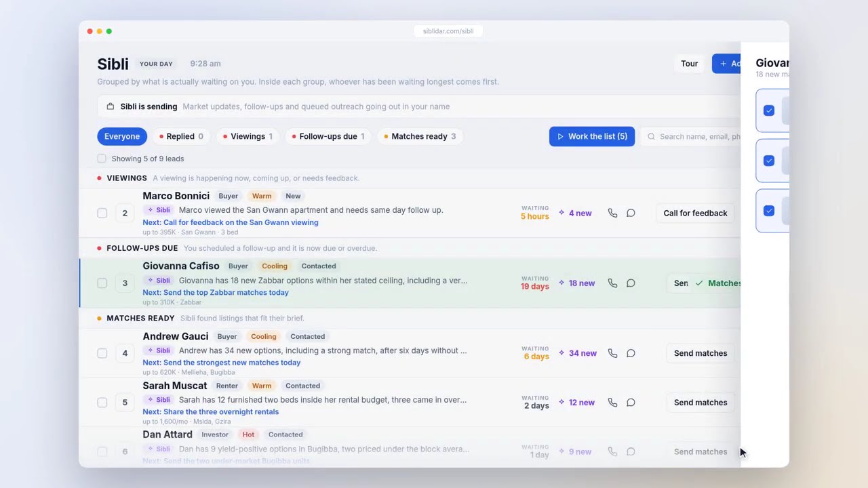Mark Sarah Muscat's checkbox
The width and height of the screenshot is (868, 488).
tap(102, 403)
